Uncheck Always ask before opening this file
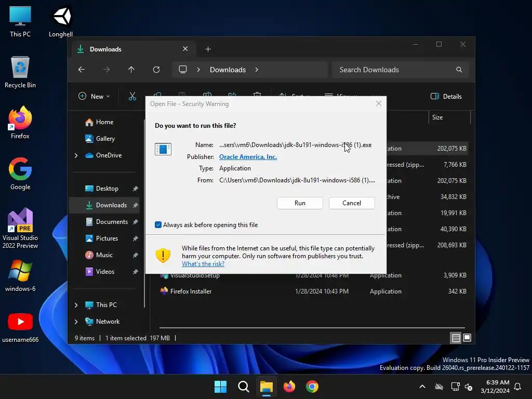This screenshot has height=399, width=532. [x=158, y=224]
